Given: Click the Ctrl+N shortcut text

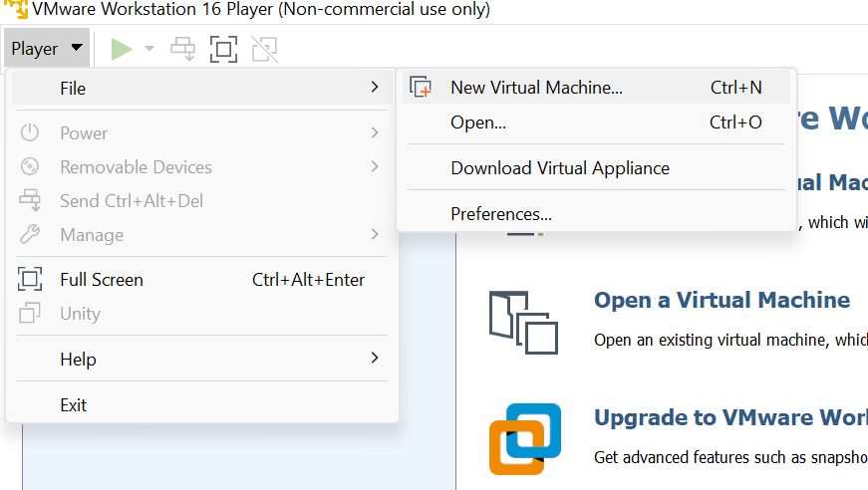Looking at the screenshot, I should (736, 88).
